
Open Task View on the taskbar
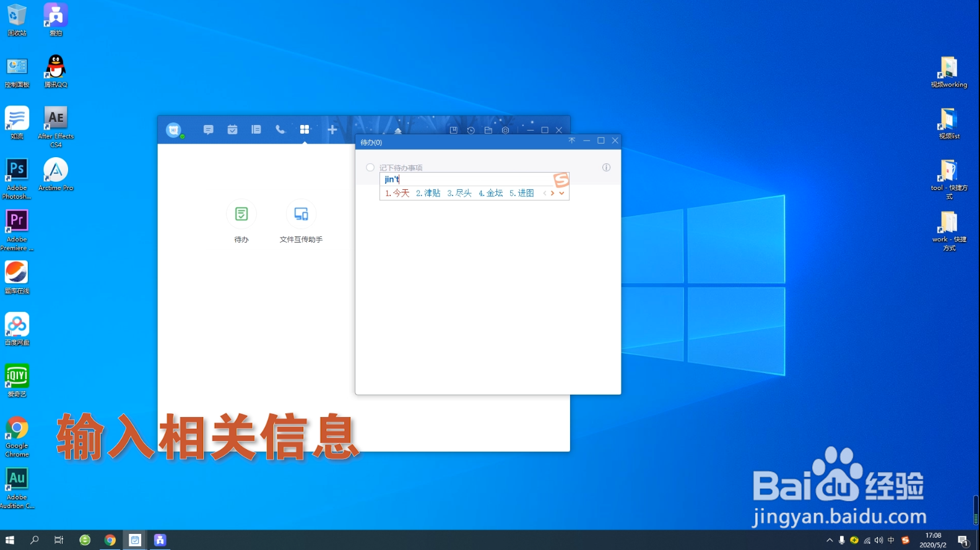point(59,540)
